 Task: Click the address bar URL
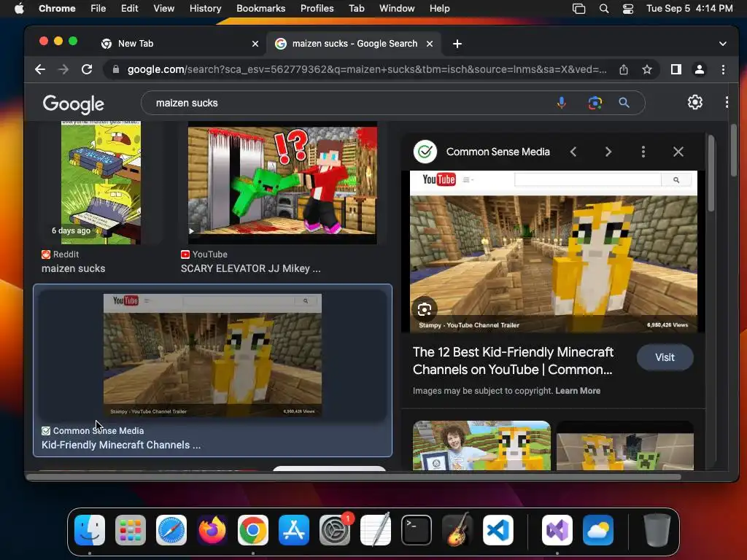[367, 69]
